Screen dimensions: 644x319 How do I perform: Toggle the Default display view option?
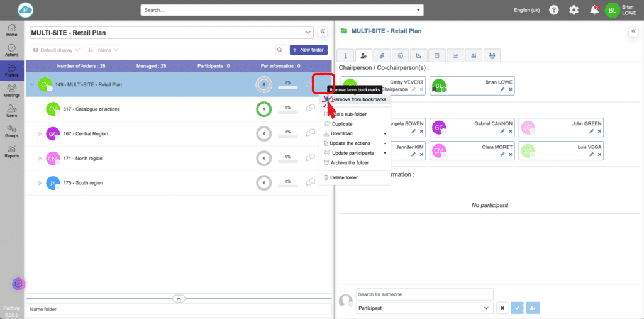click(56, 50)
